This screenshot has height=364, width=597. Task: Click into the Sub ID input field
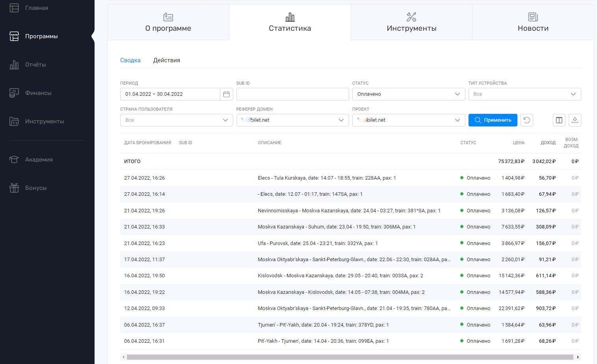[x=292, y=94]
